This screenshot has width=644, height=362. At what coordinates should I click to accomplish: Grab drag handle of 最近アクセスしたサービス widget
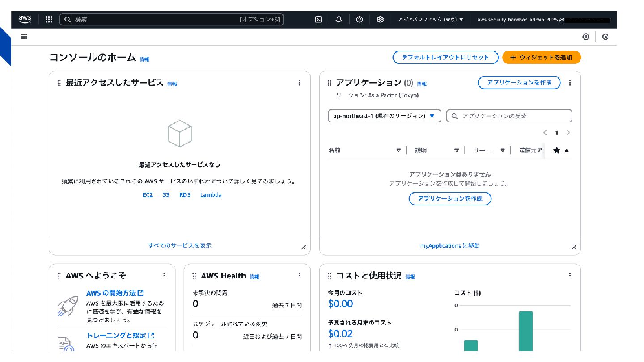59,83
